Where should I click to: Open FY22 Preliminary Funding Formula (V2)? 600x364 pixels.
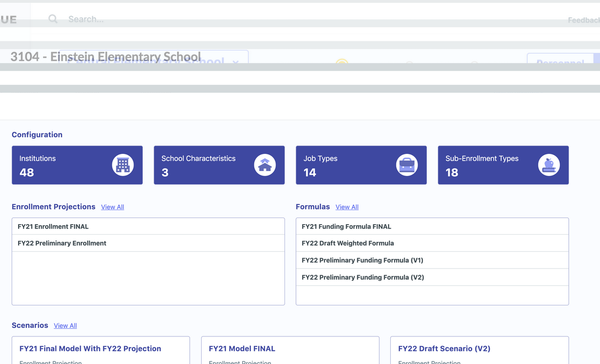coord(363,277)
